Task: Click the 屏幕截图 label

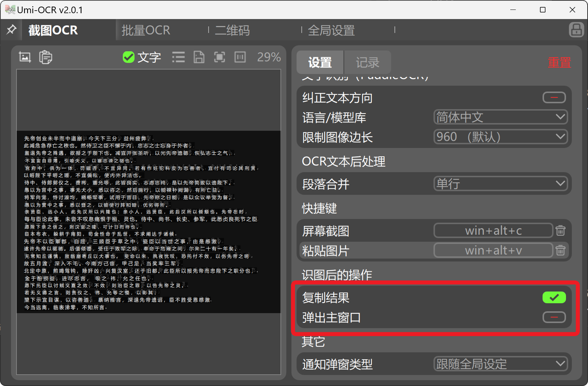Action: (x=326, y=231)
